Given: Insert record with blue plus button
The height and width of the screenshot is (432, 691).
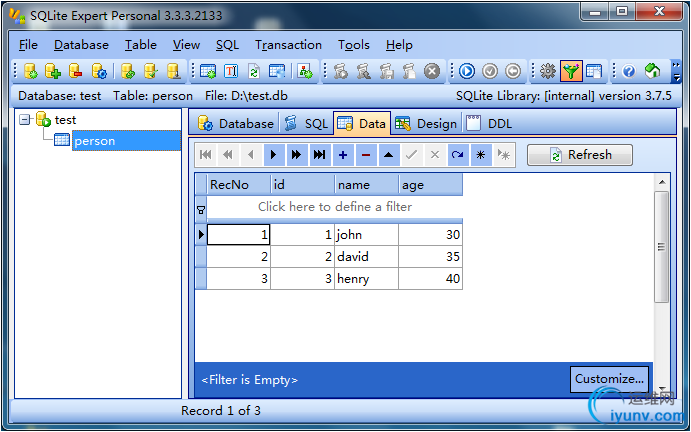Looking at the screenshot, I should click(343, 155).
